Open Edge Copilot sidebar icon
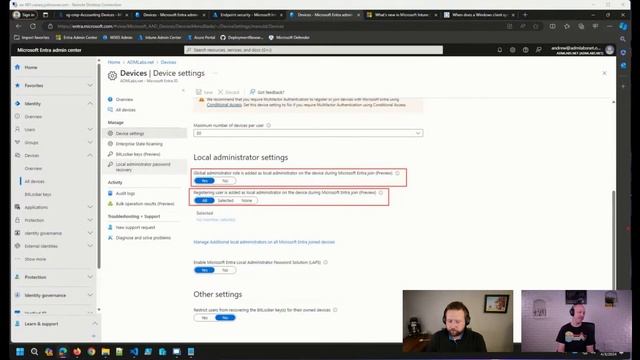 pos(623,26)
